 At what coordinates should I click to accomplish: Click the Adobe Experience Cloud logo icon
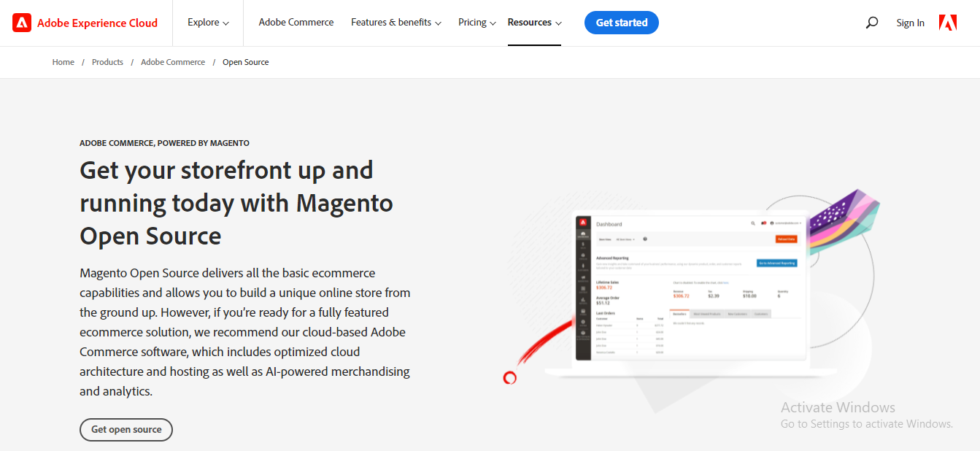coord(22,23)
